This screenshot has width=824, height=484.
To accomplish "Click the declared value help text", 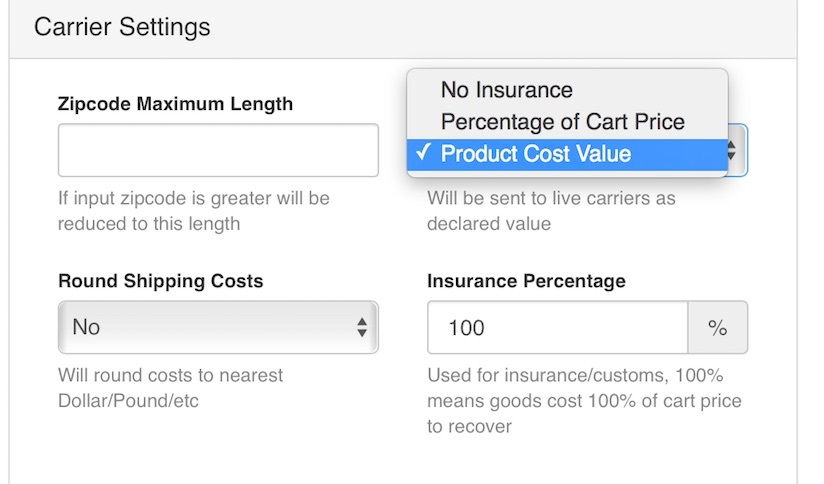I will pos(551,211).
